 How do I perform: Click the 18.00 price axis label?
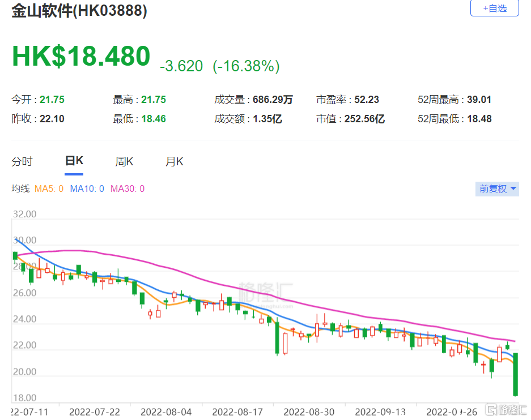coord(24,398)
